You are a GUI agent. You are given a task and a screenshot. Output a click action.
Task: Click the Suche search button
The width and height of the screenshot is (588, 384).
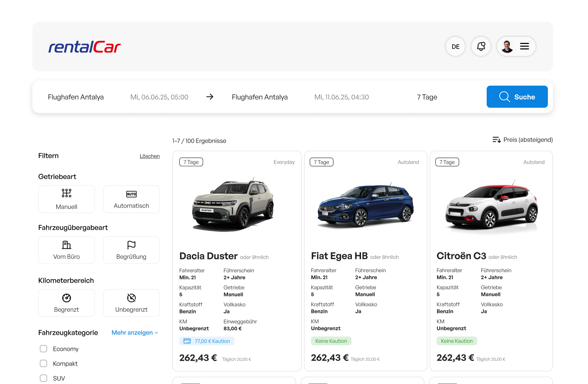pyautogui.click(x=517, y=97)
